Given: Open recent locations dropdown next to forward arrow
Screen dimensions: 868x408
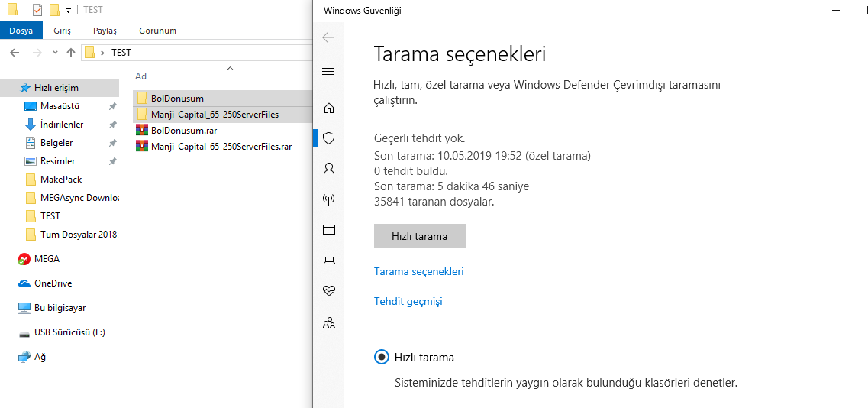Looking at the screenshot, I should [55, 53].
